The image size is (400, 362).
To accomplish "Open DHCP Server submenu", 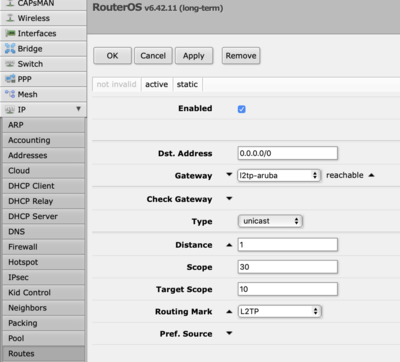I will [x=43, y=216].
